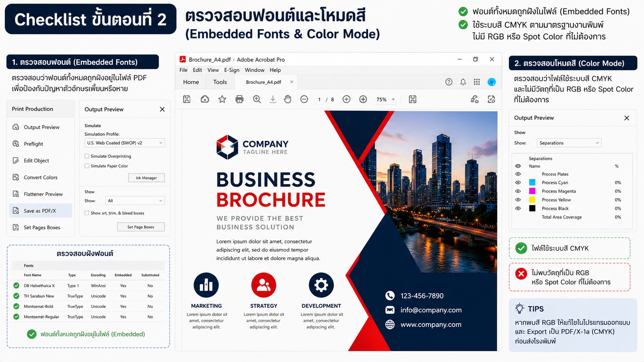
Task: Click the scan selection icon at toolbar right end
Action: pos(491,99)
